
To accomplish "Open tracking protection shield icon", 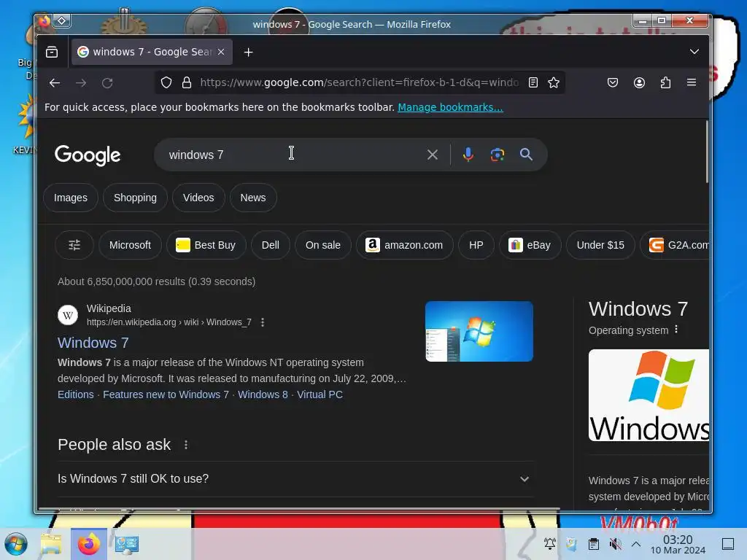I will 166,83.
